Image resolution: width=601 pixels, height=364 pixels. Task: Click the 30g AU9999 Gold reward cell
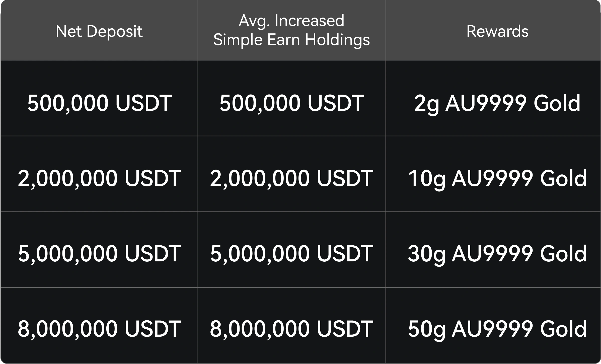(x=497, y=254)
